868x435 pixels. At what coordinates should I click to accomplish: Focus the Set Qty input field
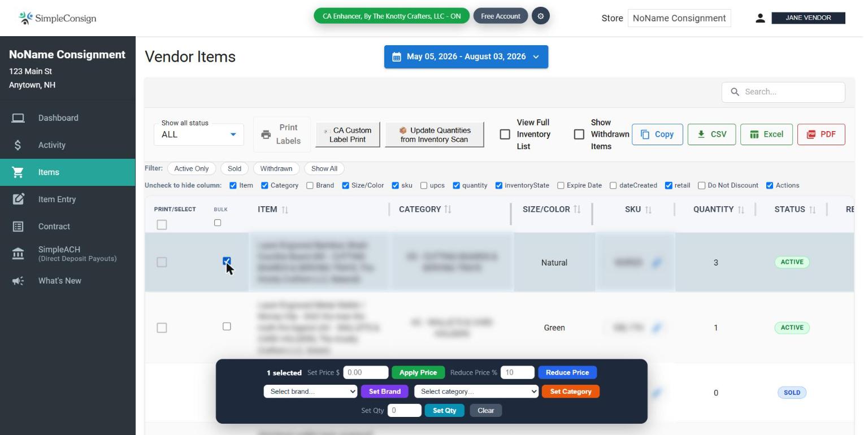(x=404, y=411)
